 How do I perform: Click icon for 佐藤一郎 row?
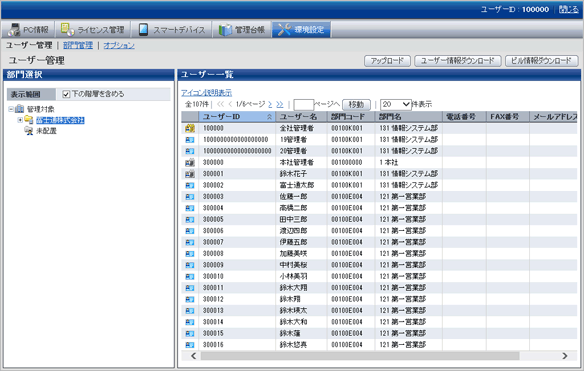point(190,197)
